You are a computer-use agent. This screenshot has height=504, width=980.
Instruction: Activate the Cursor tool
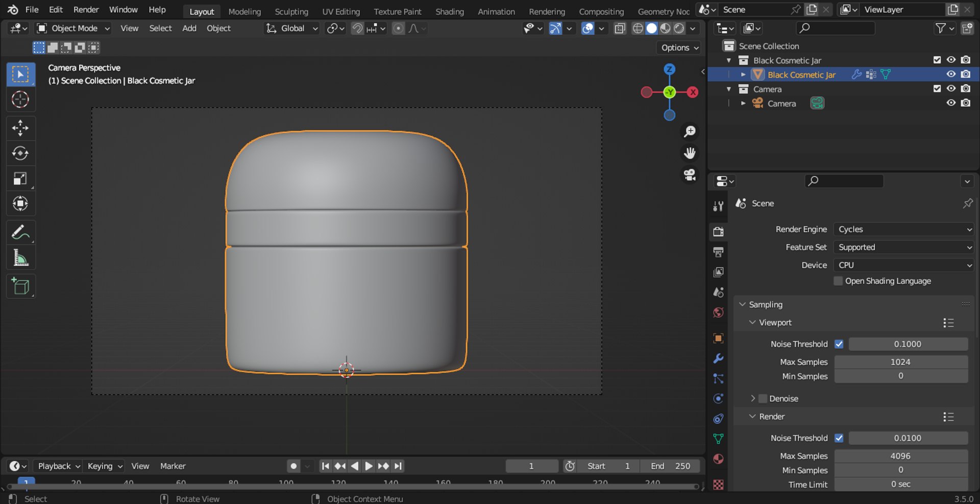pos(20,100)
